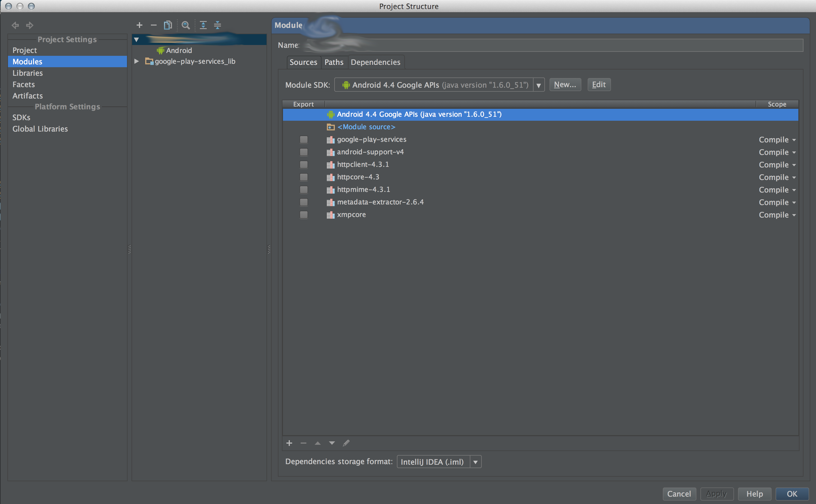Copy the selected module
816x504 pixels.
[x=168, y=25]
